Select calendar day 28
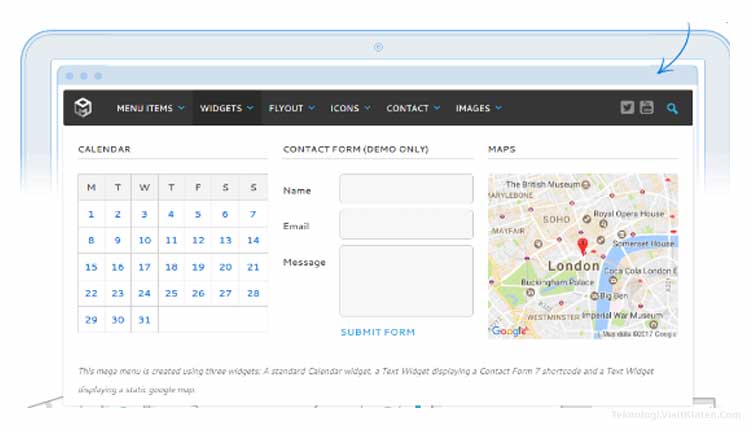The height and width of the screenshot is (430, 750). pyautogui.click(x=253, y=293)
